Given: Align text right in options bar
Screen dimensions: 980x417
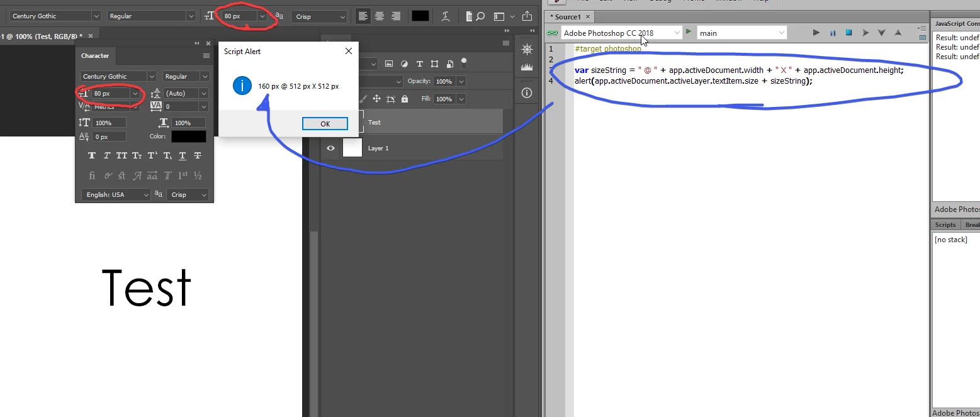Looking at the screenshot, I should pos(396,16).
